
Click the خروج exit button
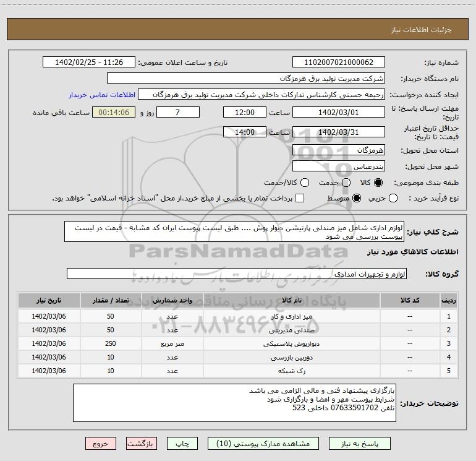101,444
